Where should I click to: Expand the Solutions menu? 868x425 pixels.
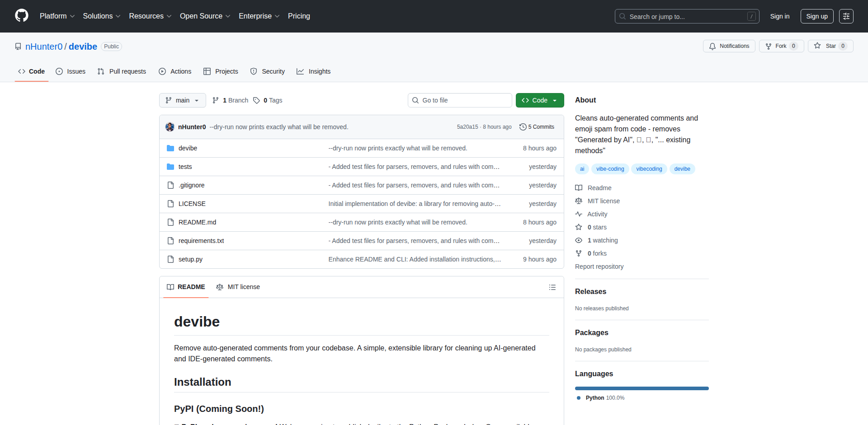pyautogui.click(x=102, y=16)
